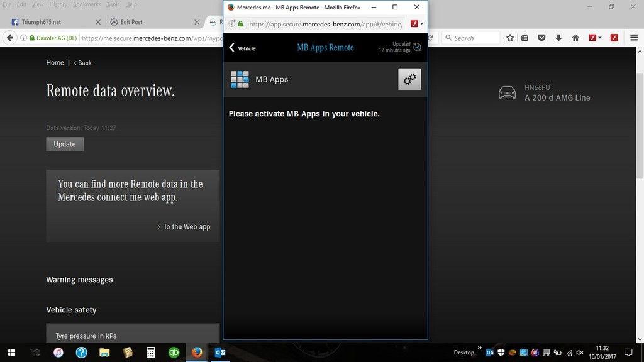Go back to Vehicle screen
The image size is (644, 362).
[242, 48]
